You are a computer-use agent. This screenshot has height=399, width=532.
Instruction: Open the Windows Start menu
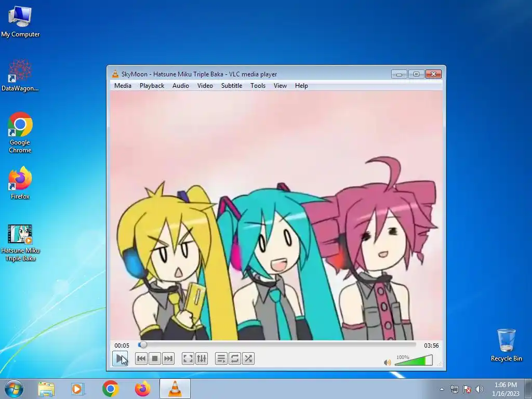pyautogui.click(x=14, y=389)
